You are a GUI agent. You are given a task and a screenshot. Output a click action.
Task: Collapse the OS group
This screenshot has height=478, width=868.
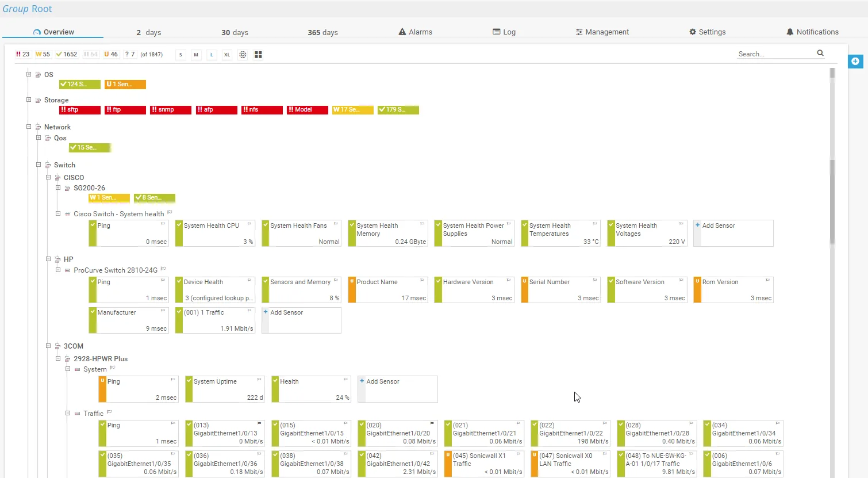click(28, 74)
